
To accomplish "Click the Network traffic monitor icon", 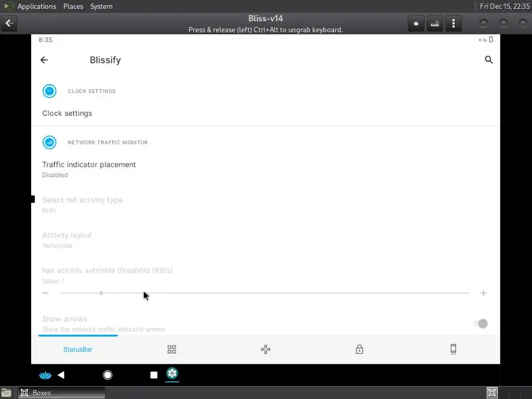I will (x=49, y=142).
